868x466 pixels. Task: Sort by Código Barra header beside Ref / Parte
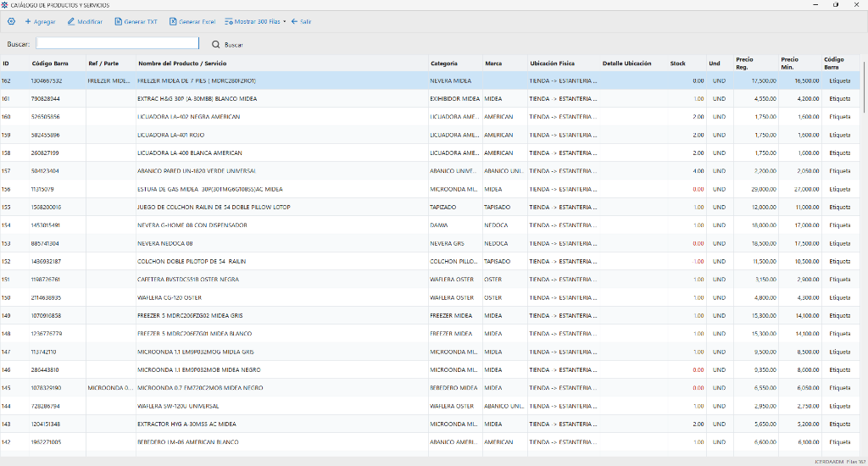pyautogui.click(x=50, y=63)
